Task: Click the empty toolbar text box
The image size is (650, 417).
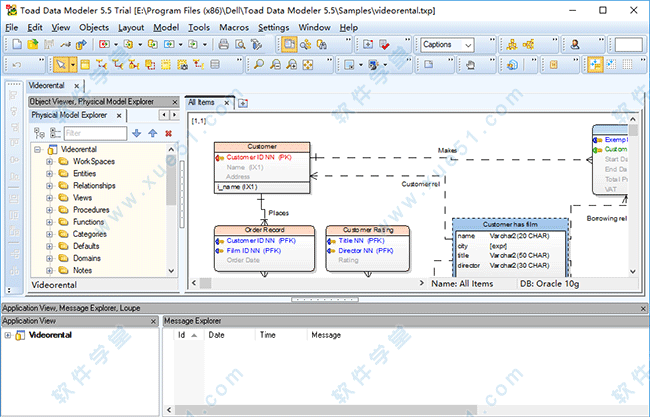Action: click(x=628, y=45)
